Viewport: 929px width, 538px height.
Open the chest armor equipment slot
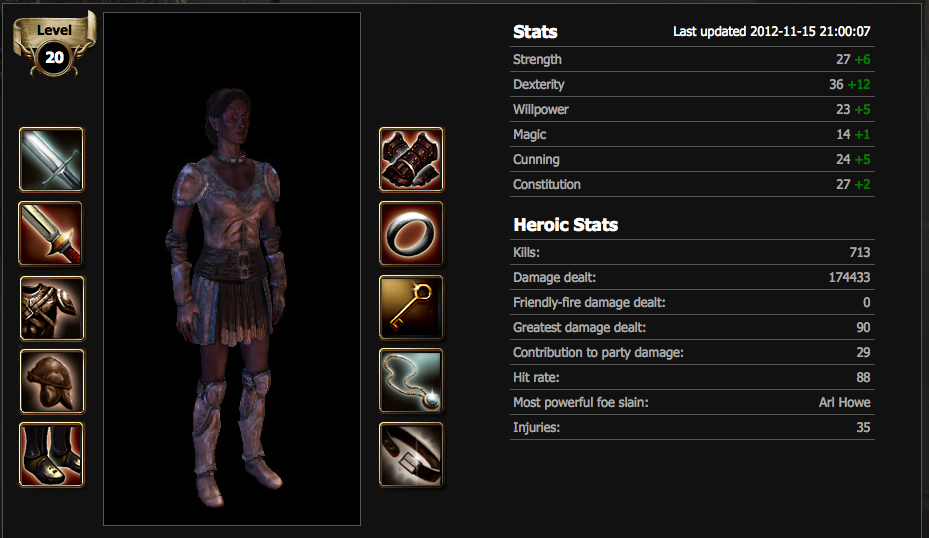(52, 308)
